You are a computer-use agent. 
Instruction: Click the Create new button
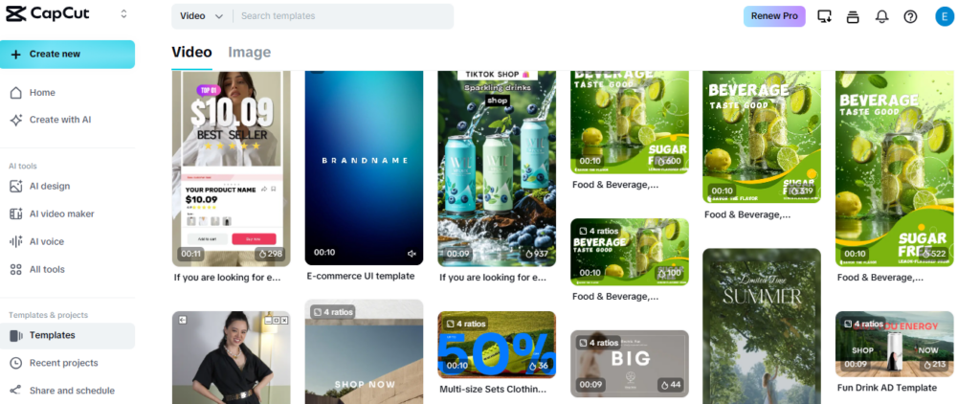67,55
